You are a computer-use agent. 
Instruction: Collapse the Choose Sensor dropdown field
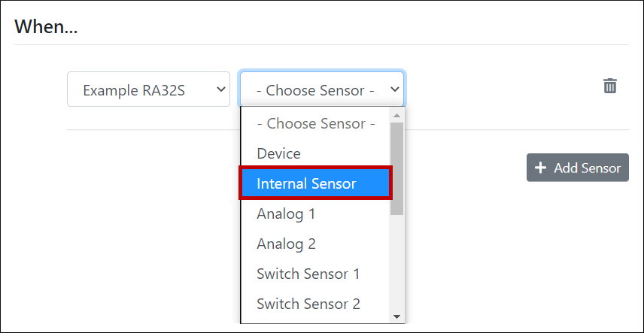pos(321,89)
